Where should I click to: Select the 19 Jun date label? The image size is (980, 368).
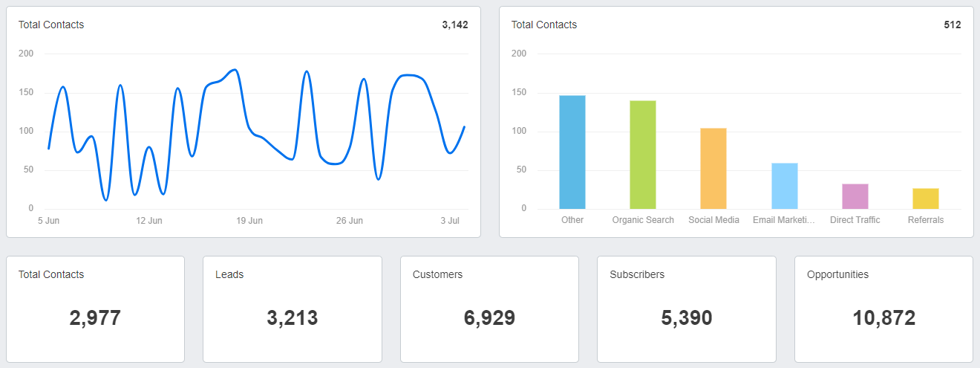coord(249,221)
